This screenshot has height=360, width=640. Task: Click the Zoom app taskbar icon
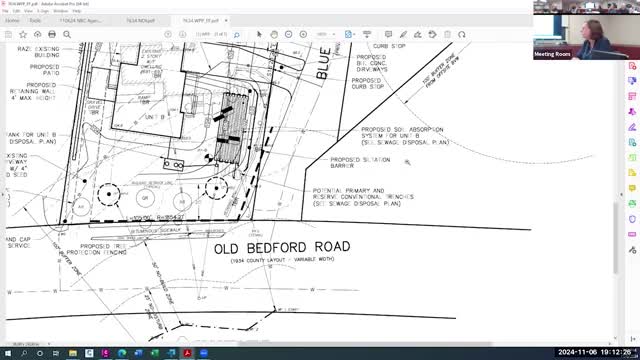point(204,353)
